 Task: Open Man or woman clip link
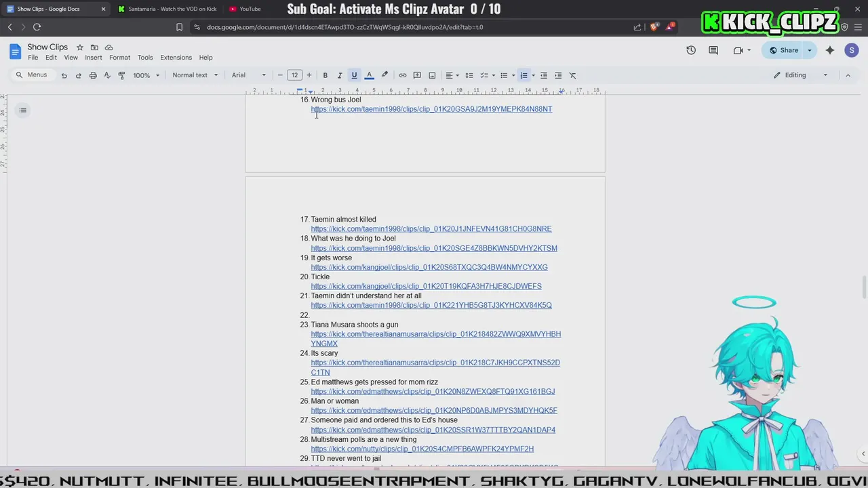(434, 411)
